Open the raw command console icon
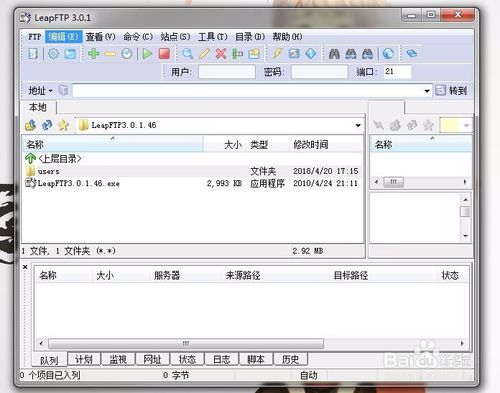The image size is (500, 393). pos(294,53)
